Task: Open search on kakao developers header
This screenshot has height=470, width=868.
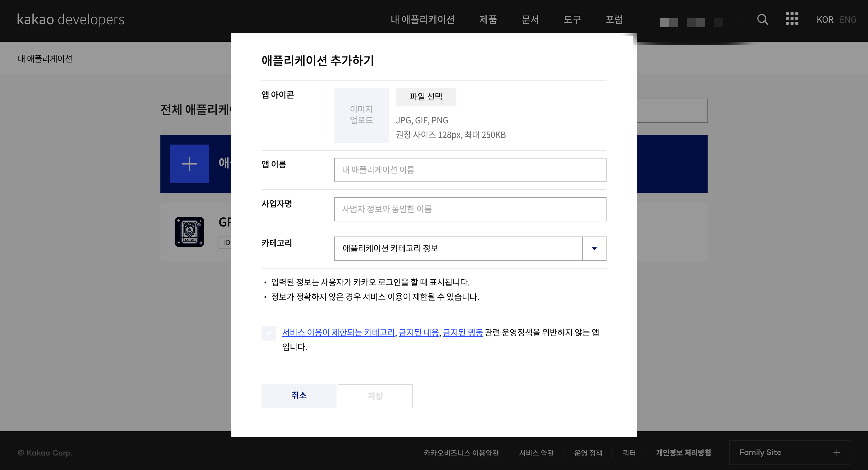Action: pyautogui.click(x=763, y=20)
